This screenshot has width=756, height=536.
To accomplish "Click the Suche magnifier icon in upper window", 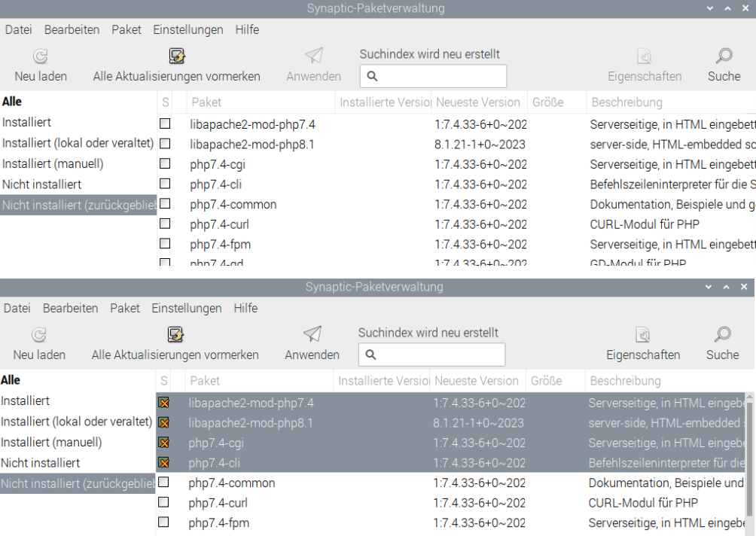I will click(x=724, y=56).
